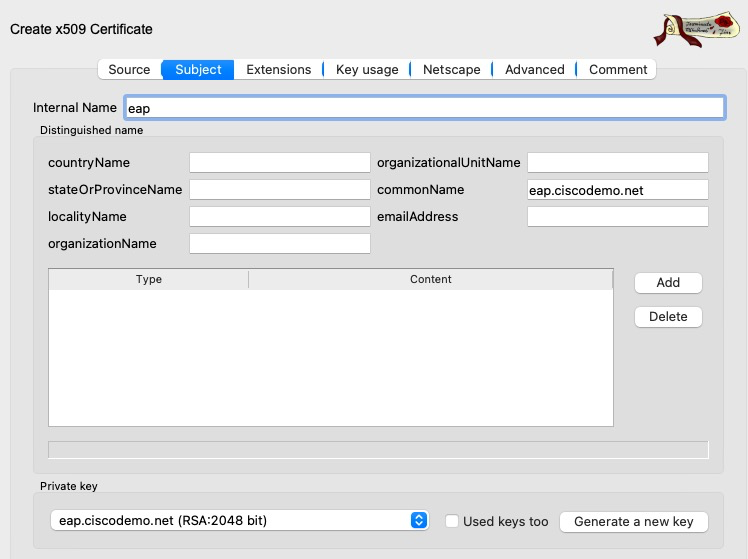Click the stateOrProvinceName field
This screenshot has height=559, width=748.
click(x=280, y=189)
